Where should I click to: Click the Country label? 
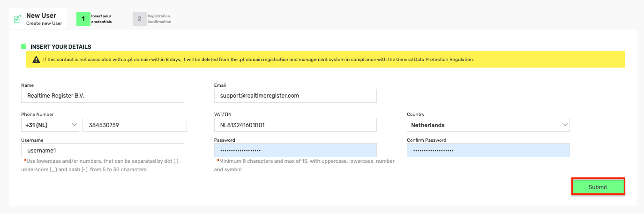click(416, 115)
